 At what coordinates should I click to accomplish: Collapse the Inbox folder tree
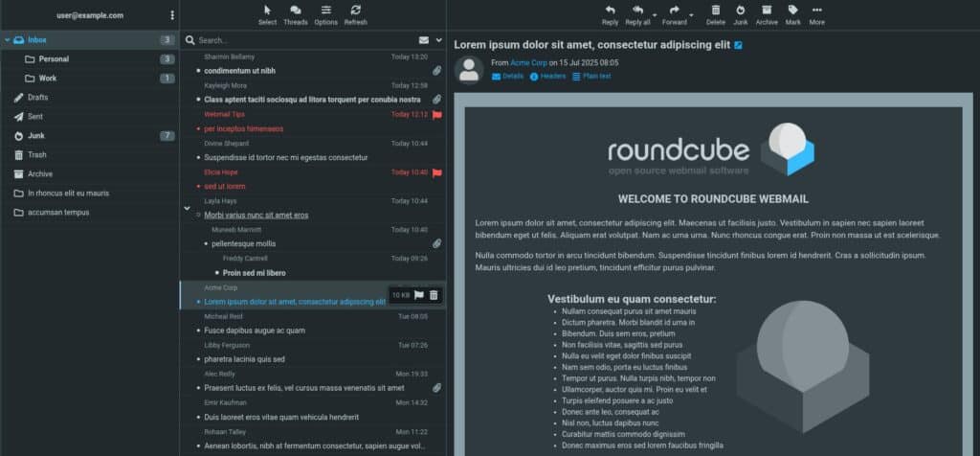(7, 40)
